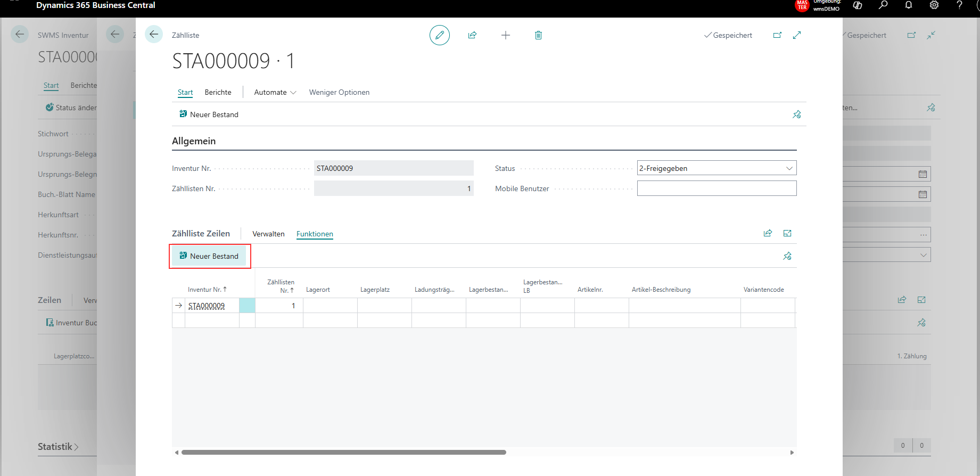Open the help question mark
The image size is (980, 476).
pyautogui.click(x=959, y=5)
